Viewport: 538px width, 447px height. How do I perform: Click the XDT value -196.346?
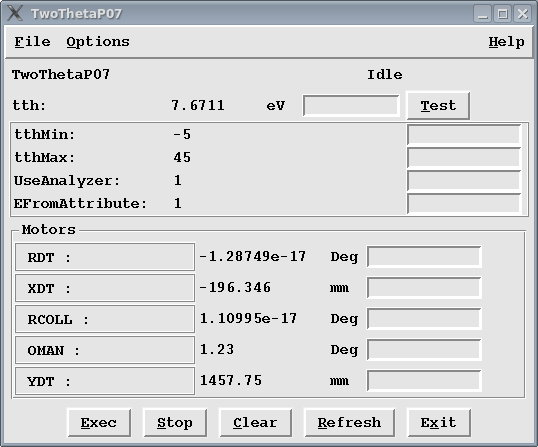pyautogui.click(x=235, y=287)
